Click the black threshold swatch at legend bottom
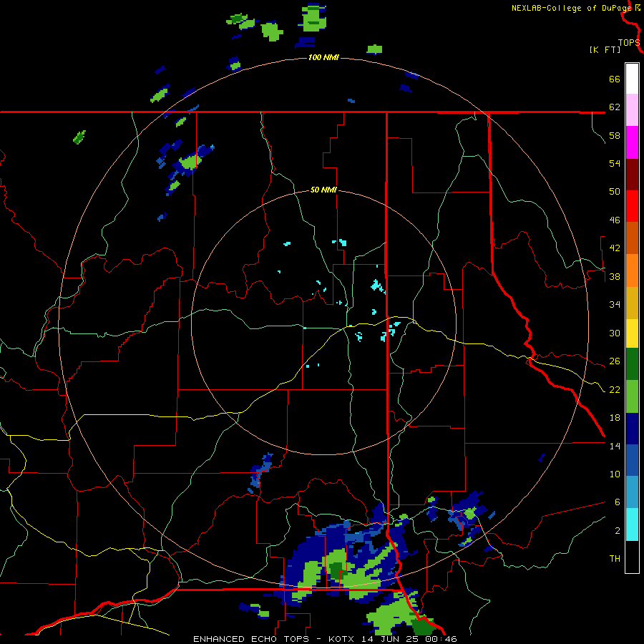This screenshot has height=644, width=644. (632, 557)
